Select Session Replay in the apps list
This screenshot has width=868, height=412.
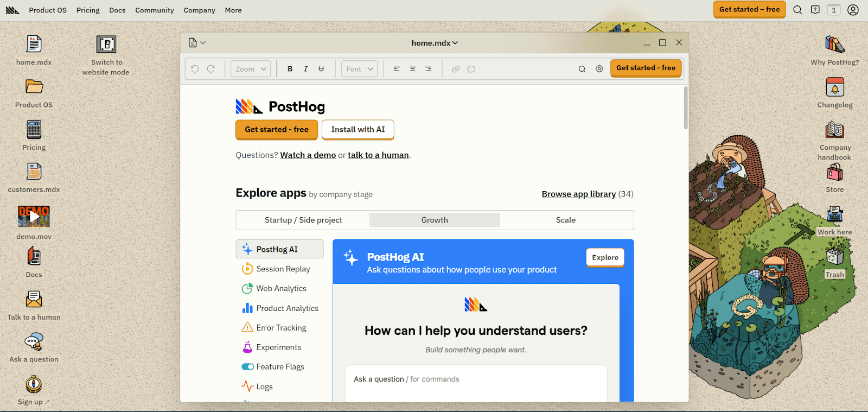(279, 269)
